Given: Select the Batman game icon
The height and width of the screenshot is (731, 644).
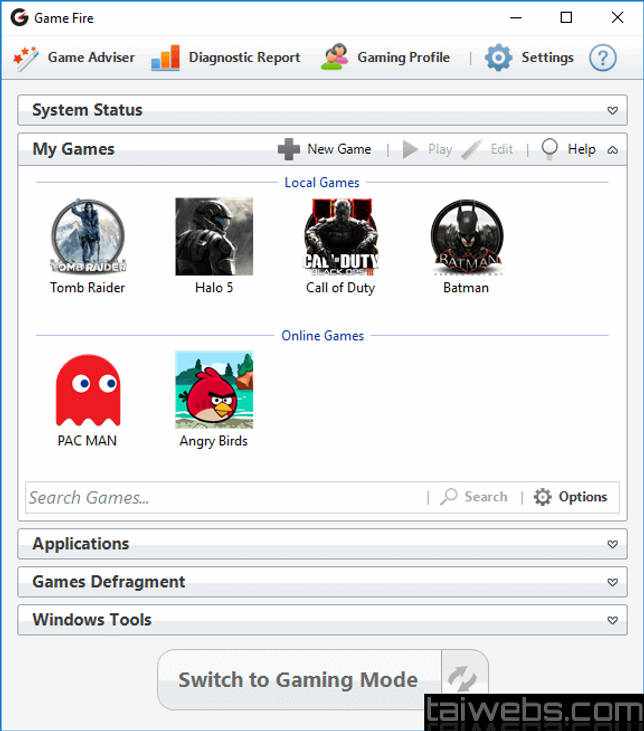Looking at the screenshot, I should [467, 237].
